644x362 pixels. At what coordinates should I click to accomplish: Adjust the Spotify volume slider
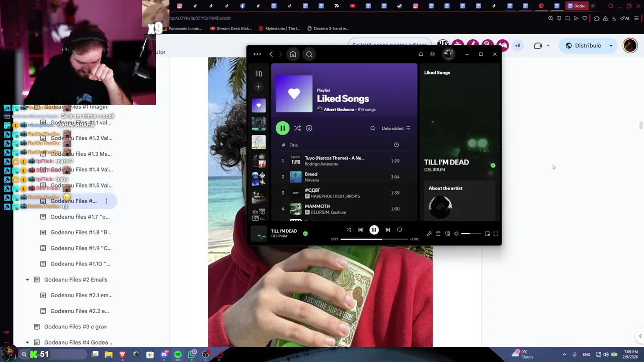[x=471, y=234]
